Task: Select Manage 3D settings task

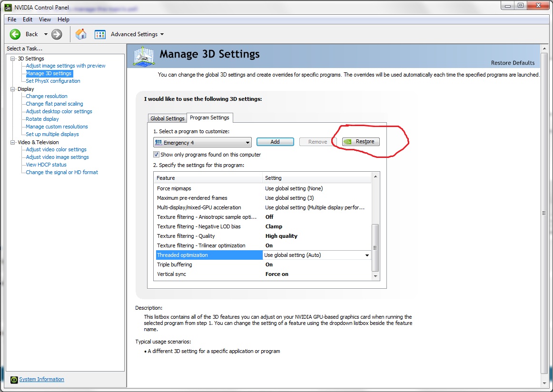Action: 49,73
